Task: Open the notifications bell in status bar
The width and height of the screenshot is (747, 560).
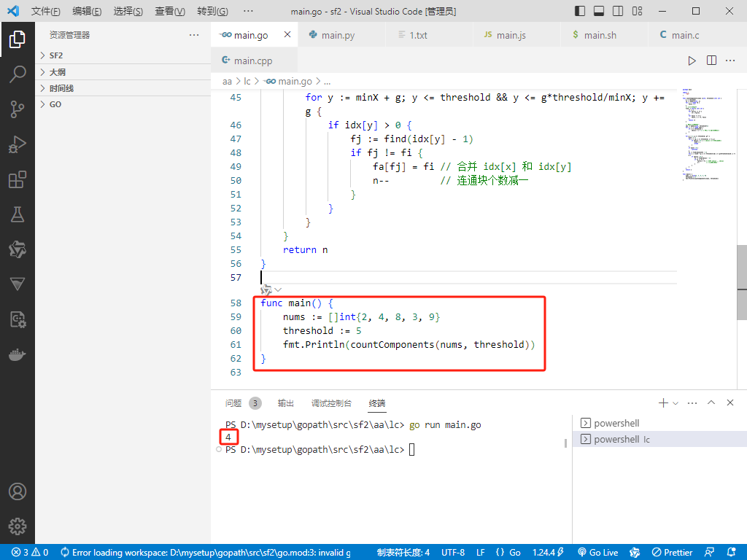Action: 732,553
